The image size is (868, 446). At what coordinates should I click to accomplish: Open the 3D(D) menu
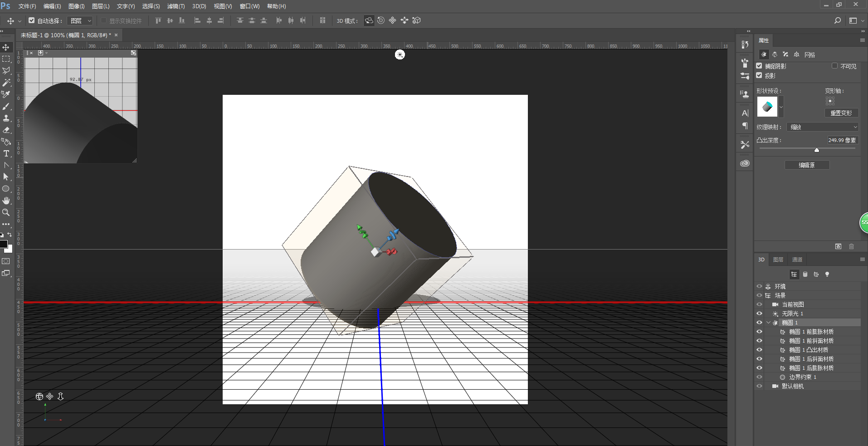click(x=199, y=6)
